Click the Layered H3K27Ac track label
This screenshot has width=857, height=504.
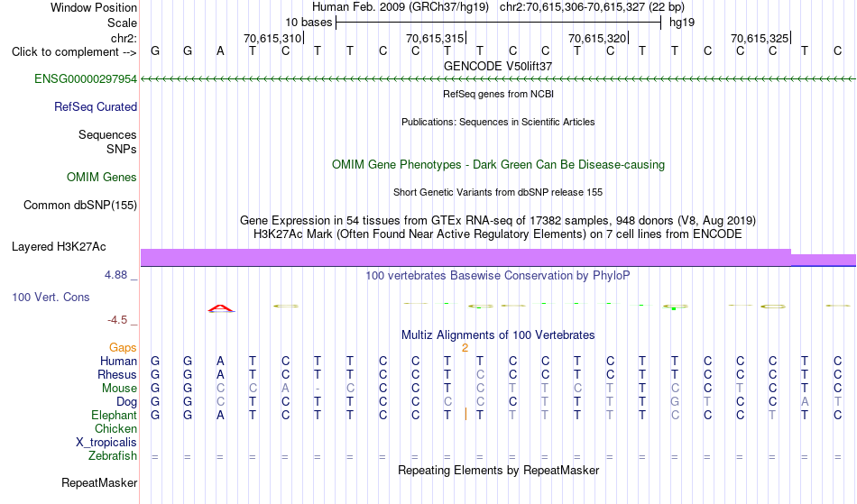[x=59, y=247]
